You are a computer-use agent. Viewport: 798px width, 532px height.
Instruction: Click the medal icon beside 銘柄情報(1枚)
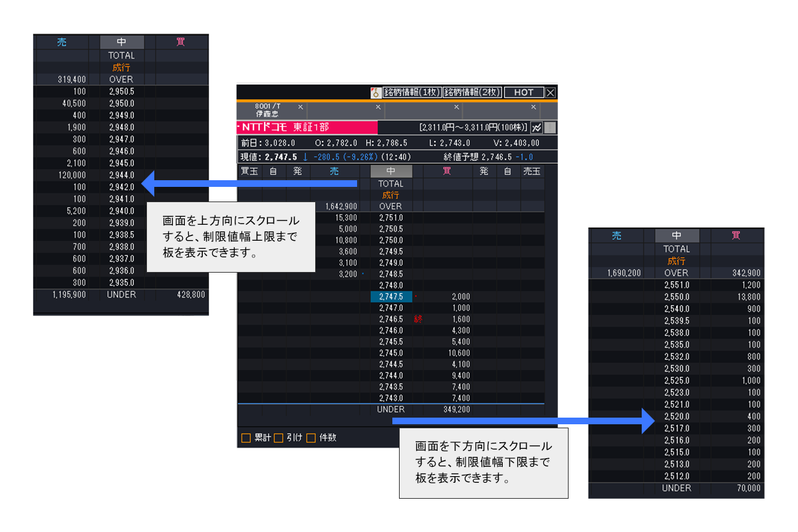tap(376, 92)
